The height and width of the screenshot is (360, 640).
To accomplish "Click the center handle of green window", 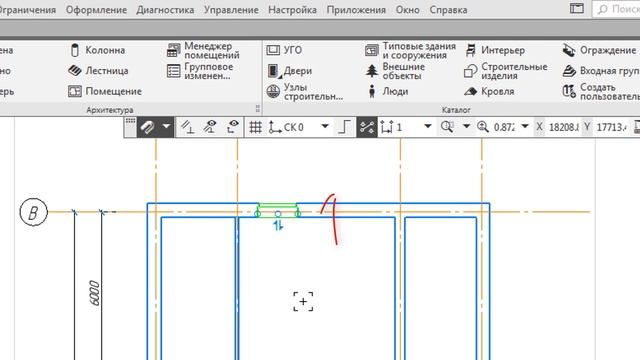I will pyautogui.click(x=278, y=213).
